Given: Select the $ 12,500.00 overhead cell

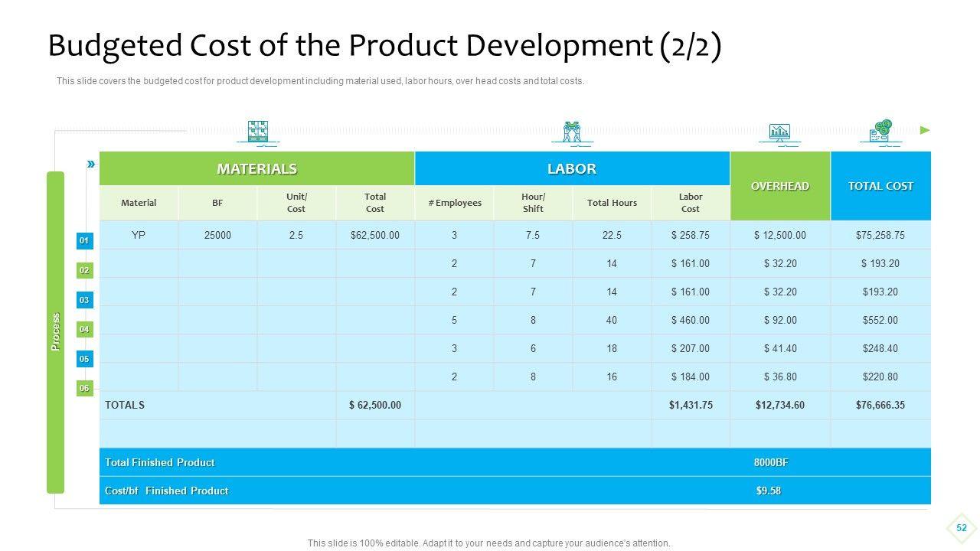Looking at the screenshot, I should [x=780, y=235].
